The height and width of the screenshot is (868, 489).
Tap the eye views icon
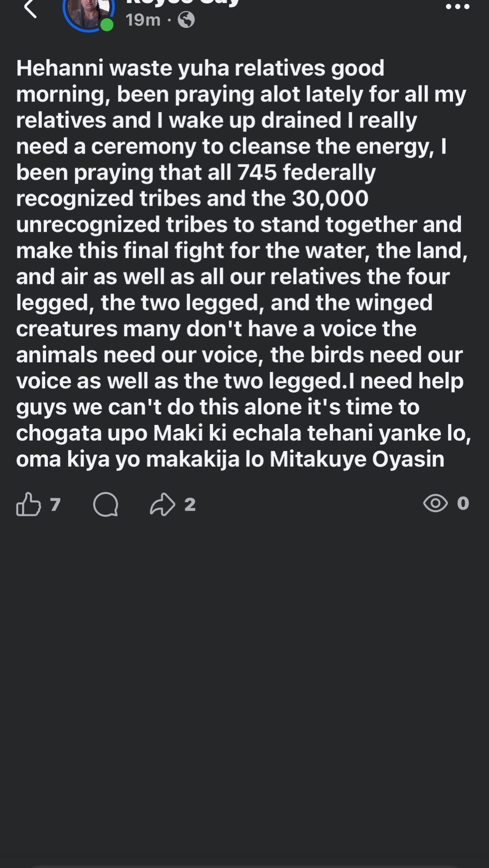pyautogui.click(x=435, y=503)
